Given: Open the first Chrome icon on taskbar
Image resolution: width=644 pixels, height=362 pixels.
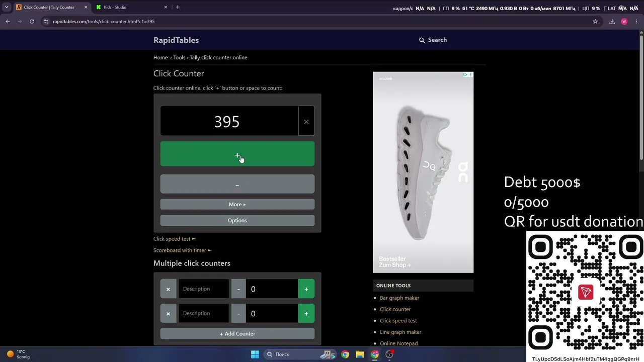Looking at the screenshot, I should (x=345, y=354).
